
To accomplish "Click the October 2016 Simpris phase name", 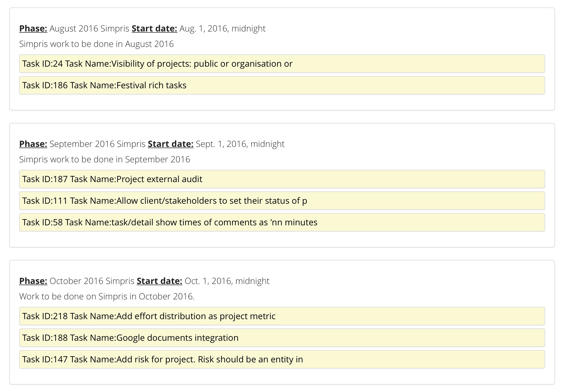I will tap(92, 281).
